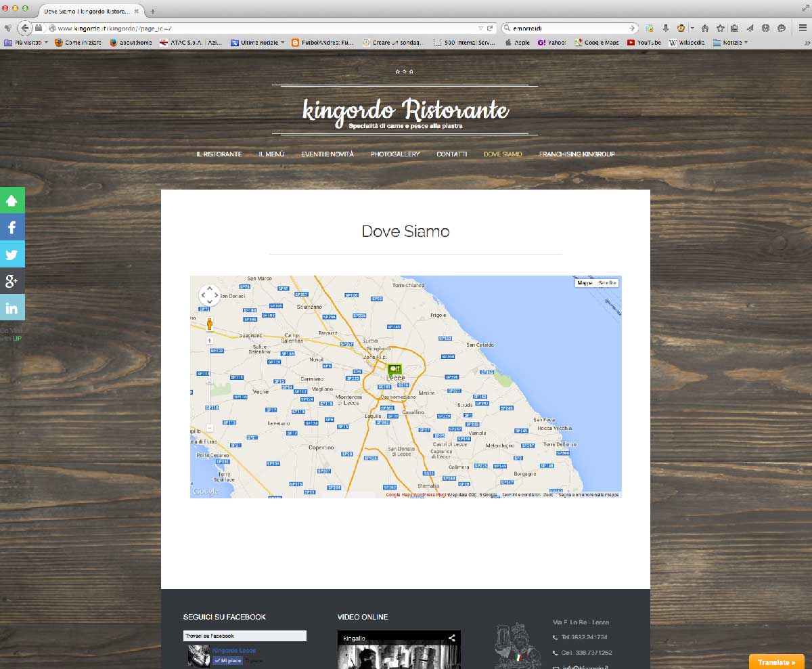The height and width of the screenshot is (669, 812).
Task: Open Dove Siamo navigation item
Action: (x=503, y=154)
